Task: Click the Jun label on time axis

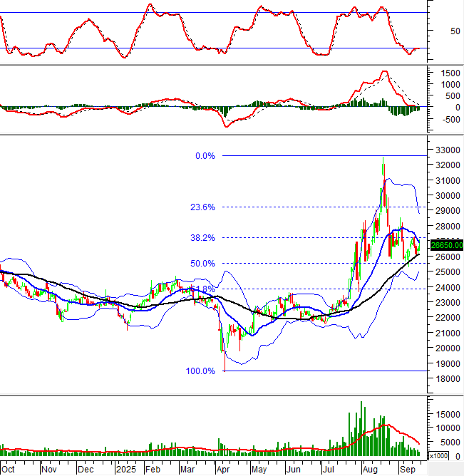Action: point(294,470)
